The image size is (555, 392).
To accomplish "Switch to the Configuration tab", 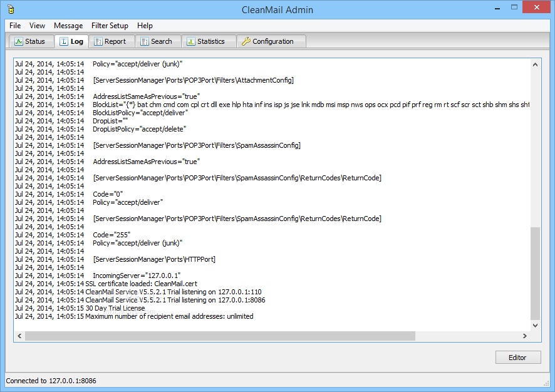I will (271, 42).
